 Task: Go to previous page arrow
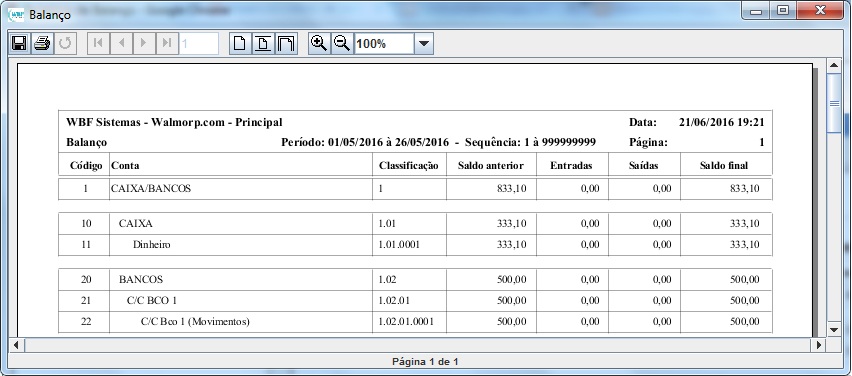pyautogui.click(x=121, y=43)
